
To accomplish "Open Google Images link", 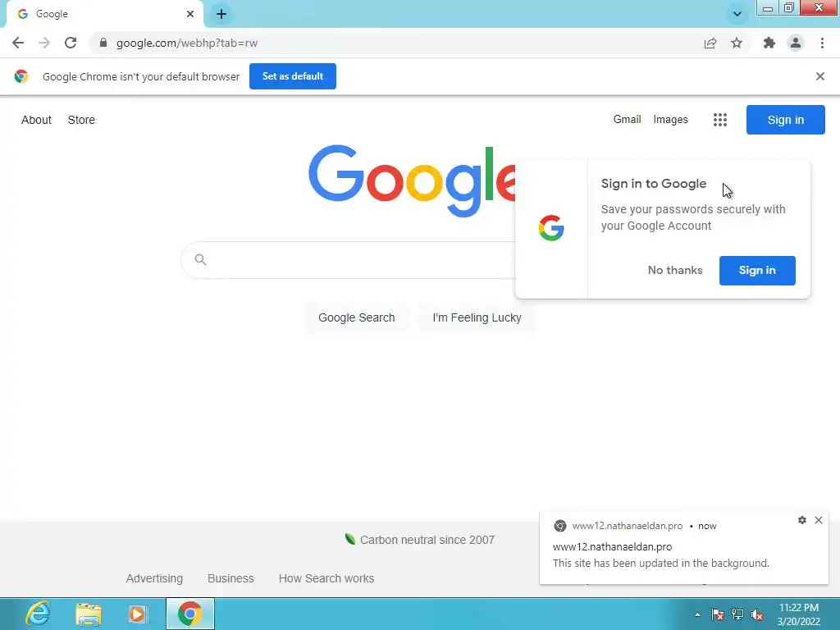I will 670,120.
